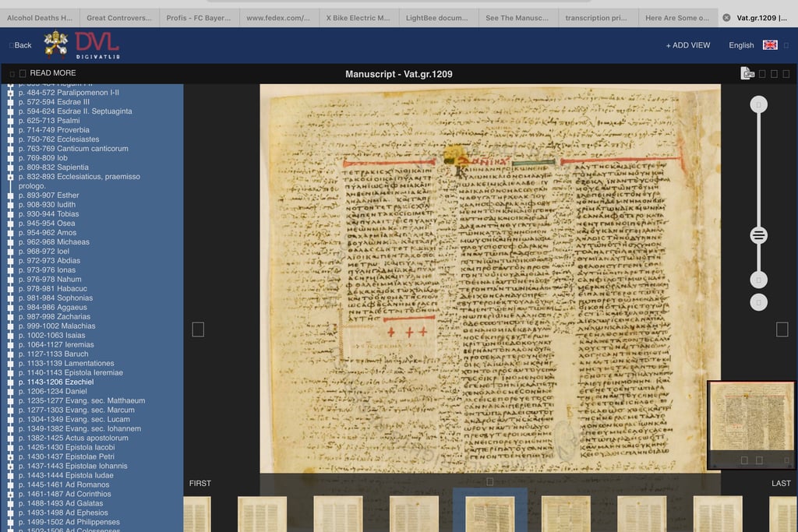Click the small icon left of READ MORE
The width and height of the screenshot is (798, 532).
23,74
